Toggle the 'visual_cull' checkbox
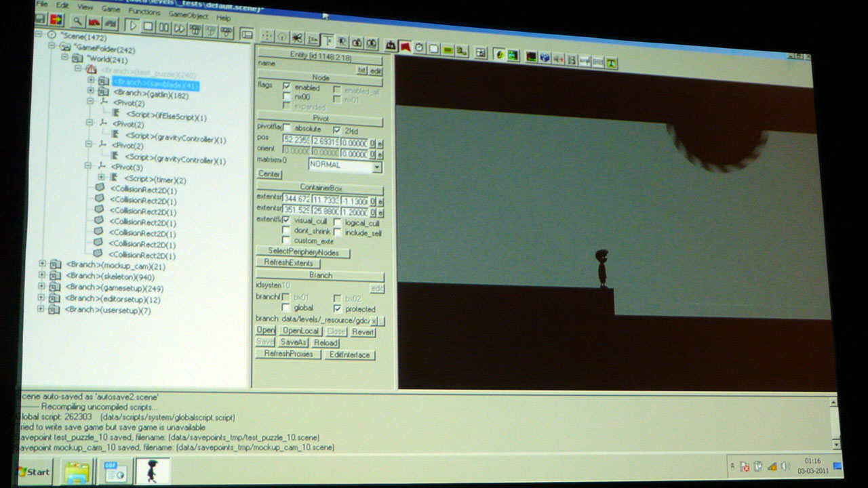Image resolution: width=868 pixels, height=488 pixels. tap(286, 220)
